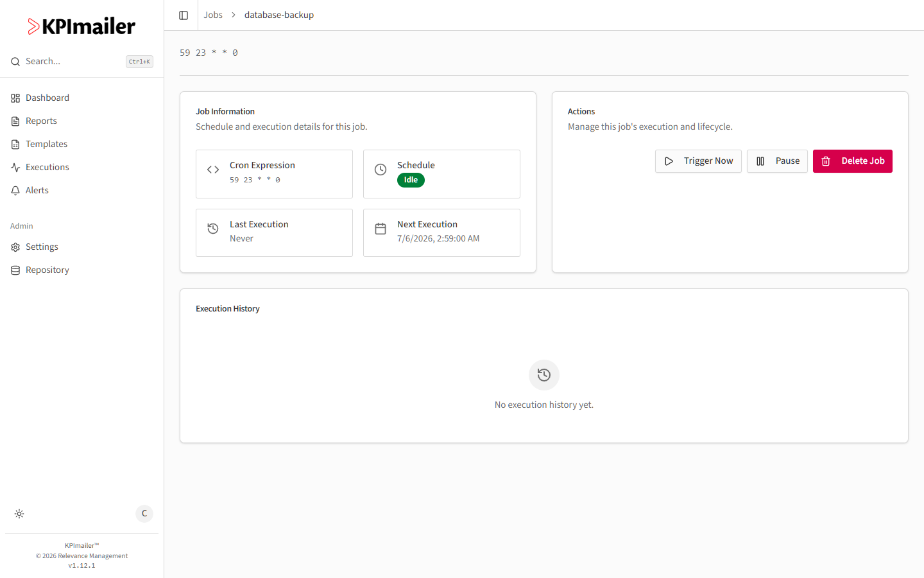Click the Settings gear icon
Image resolution: width=924 pixels, height=578 pixels.
click(x=15, y=247)
